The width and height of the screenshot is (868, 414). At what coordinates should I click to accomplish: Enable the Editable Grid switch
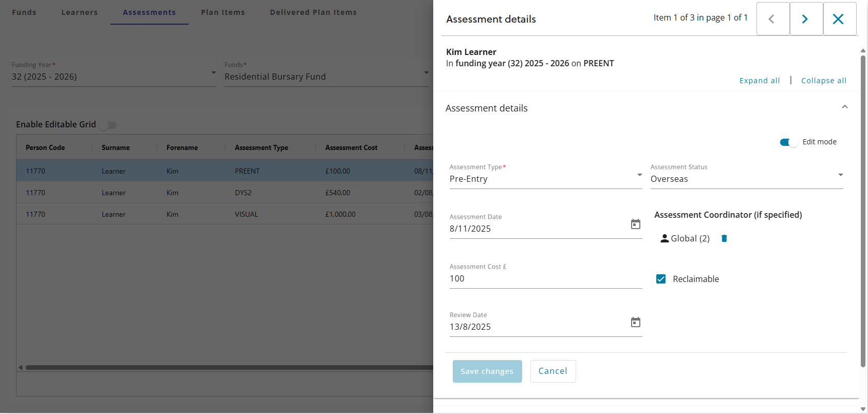pyautogui.click(x=108, y=125)
